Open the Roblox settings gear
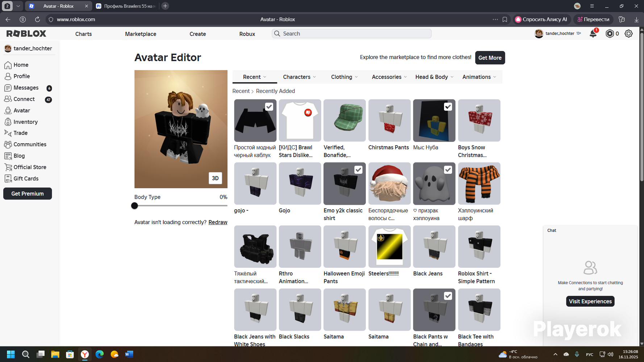 [629, 34]
